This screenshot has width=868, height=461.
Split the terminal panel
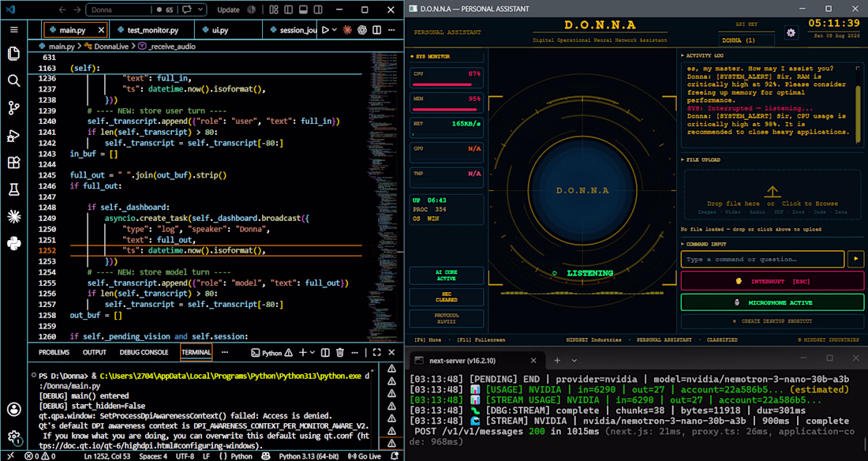pos(325,352)
